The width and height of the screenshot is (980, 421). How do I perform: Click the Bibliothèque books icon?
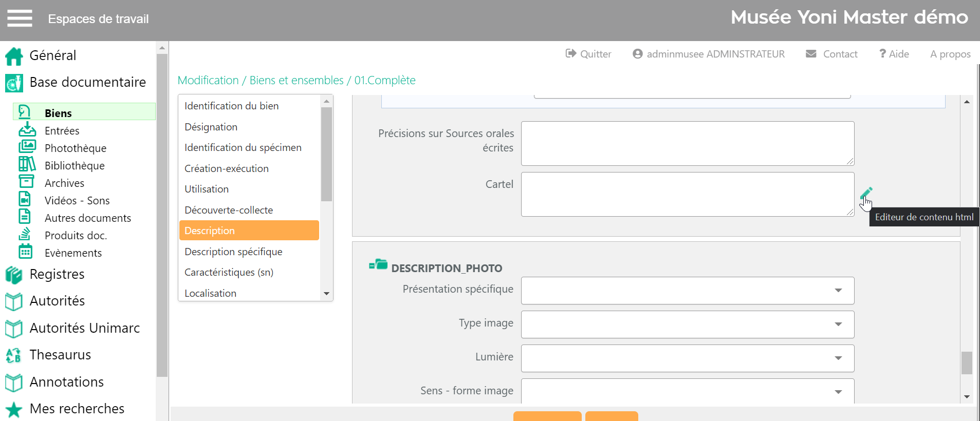click(27, 164)
